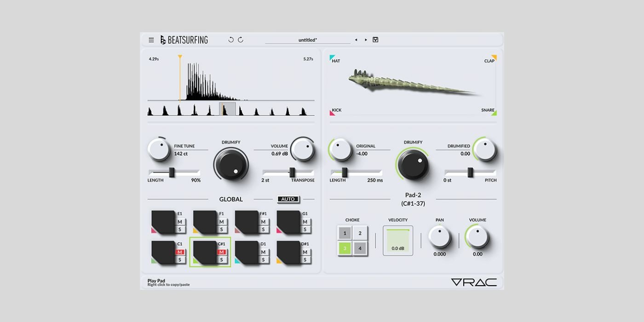Image resolution: width=644 pixels, height=322 pixels.
Task: Solo the E1 pad
Action: pyautogui.click(x=180, y=230)
